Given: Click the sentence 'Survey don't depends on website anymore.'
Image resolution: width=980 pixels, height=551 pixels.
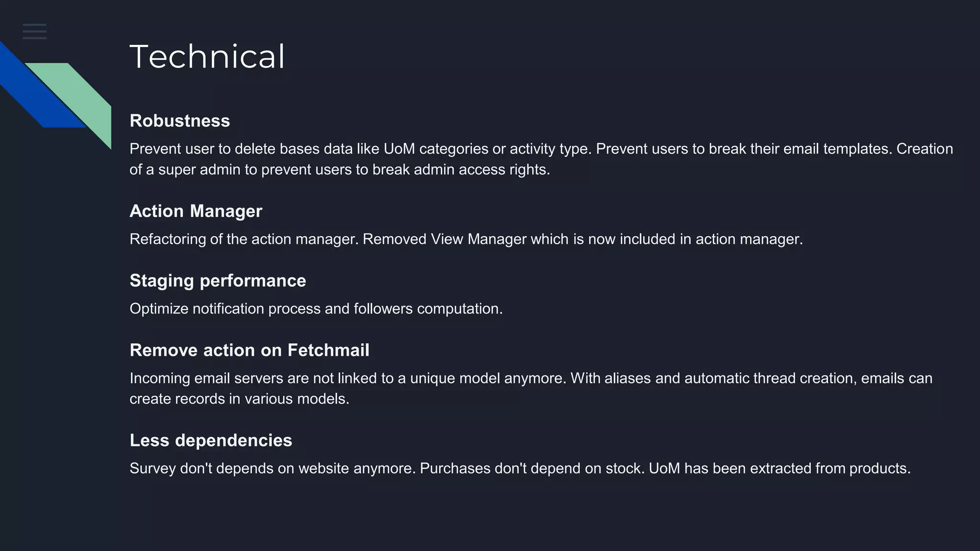Looking at the screenshot, I should 273,469.
